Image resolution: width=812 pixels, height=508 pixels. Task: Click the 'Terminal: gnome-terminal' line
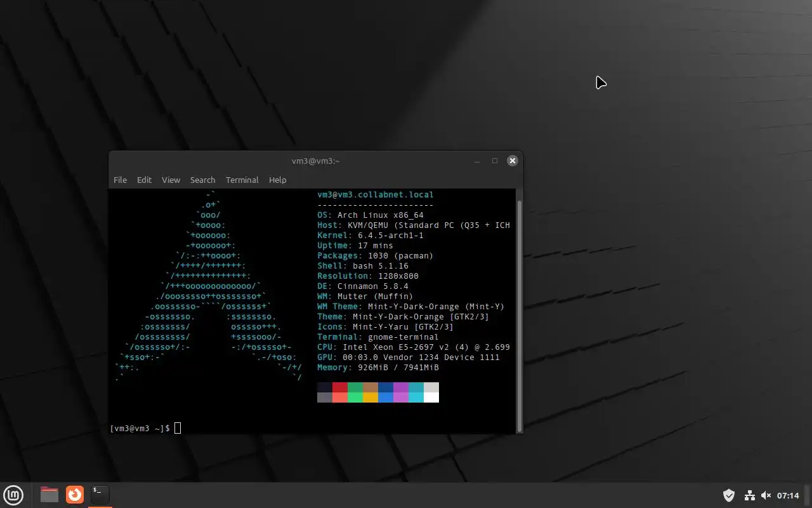378,337
